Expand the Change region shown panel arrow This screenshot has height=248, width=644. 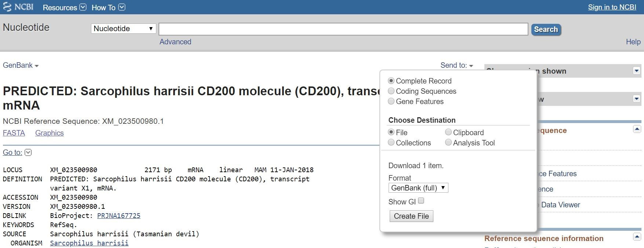click(637, 71)
